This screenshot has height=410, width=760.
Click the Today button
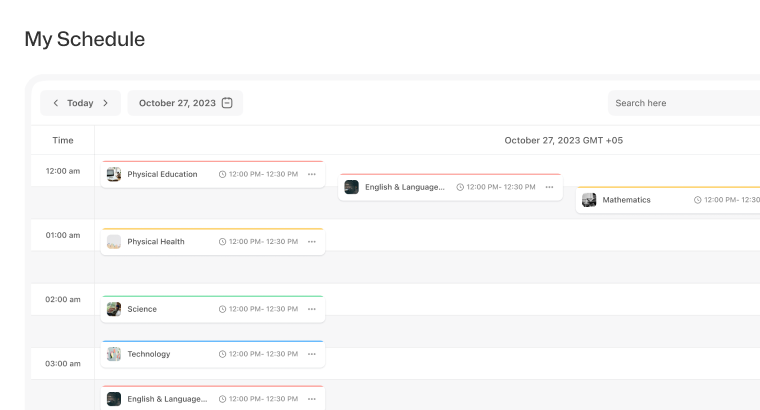(80, 103)
